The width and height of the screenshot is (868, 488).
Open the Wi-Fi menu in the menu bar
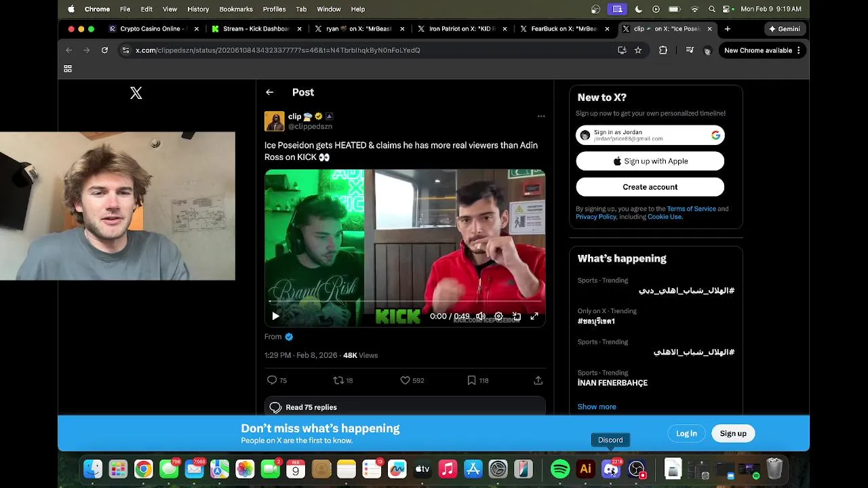tap(694, 9)
